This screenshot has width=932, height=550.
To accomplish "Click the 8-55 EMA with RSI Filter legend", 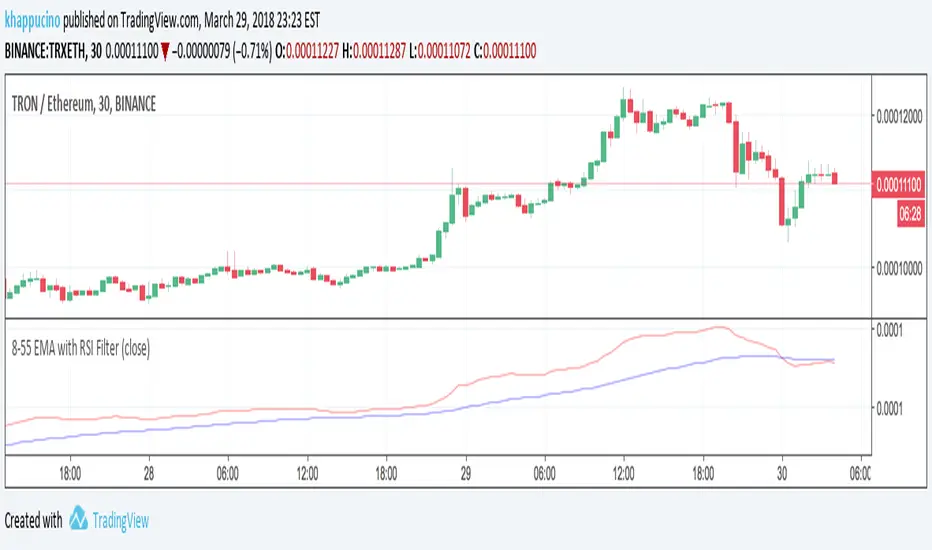I will point(81,348).
